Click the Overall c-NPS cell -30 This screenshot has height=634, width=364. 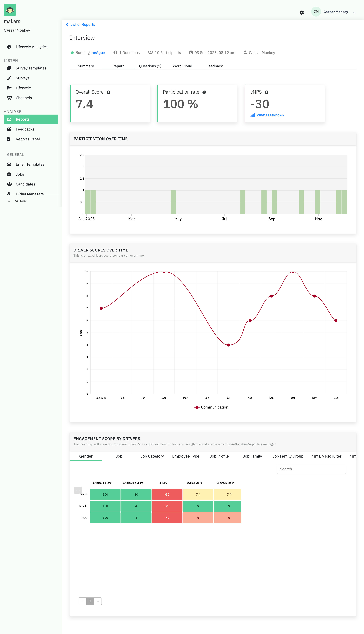pos(167,494)
